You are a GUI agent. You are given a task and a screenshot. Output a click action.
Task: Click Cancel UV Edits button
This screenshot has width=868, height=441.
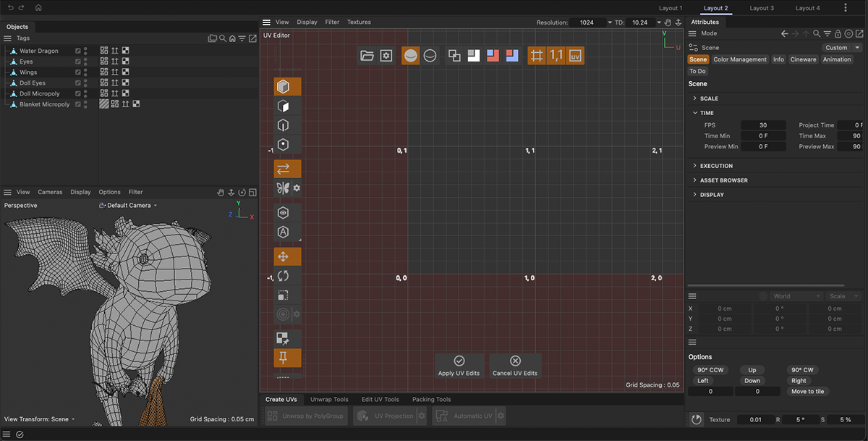tap(515, 366)
